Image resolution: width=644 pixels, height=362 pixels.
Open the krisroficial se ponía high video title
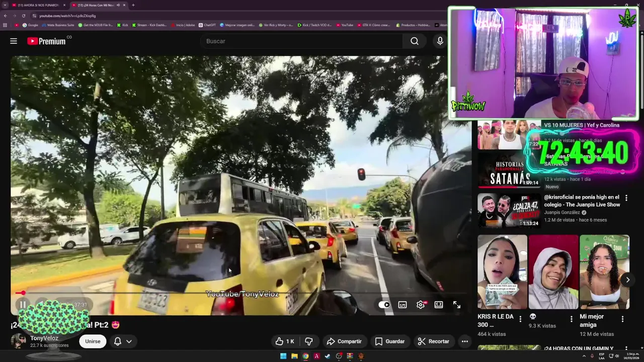point(582,201)
